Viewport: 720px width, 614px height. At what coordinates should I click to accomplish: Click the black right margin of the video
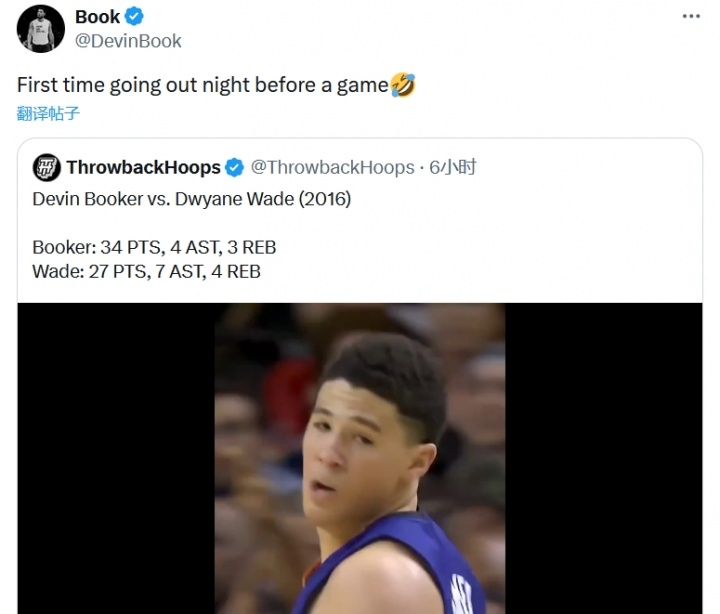point(603,460)
